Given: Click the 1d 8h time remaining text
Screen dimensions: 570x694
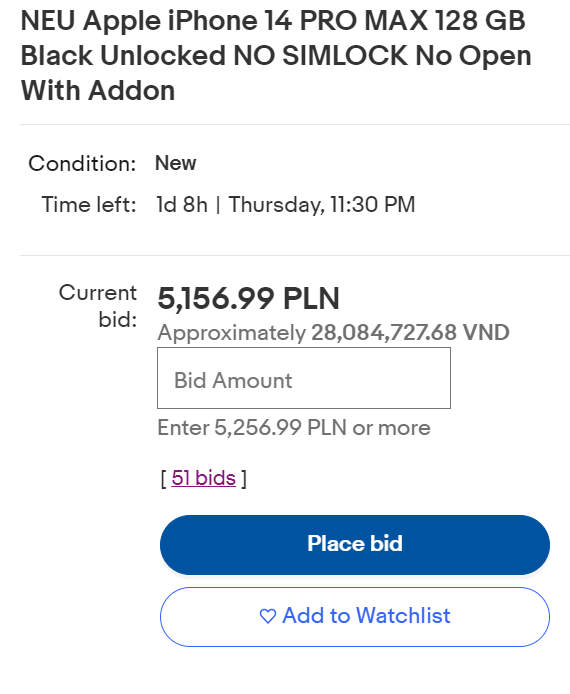Looking at the screenshot, I should (182, 204).
